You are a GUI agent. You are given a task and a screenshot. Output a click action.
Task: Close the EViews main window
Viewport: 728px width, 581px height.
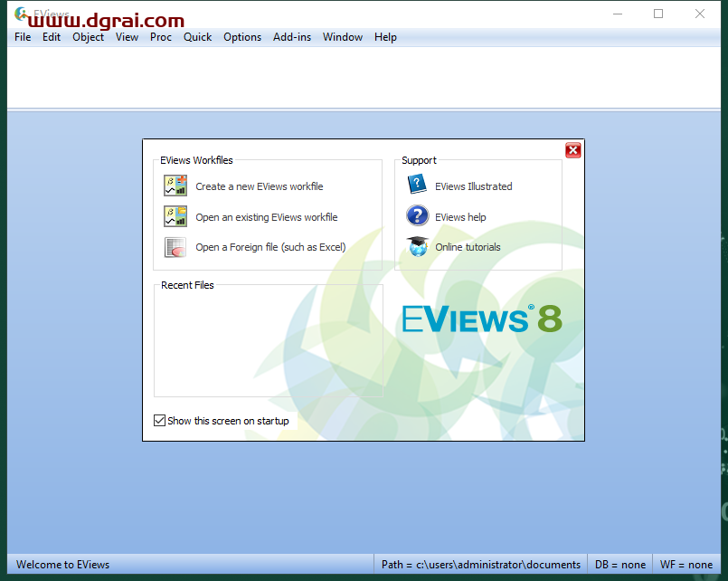700,14
